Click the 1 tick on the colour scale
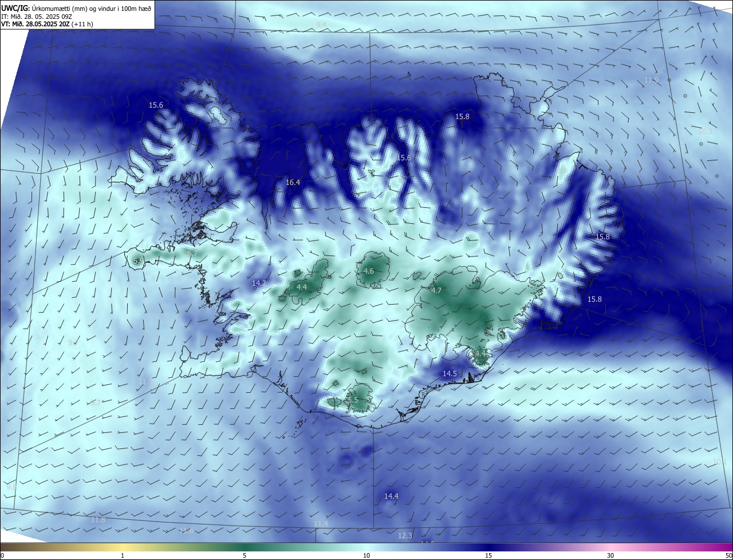 point(123,556)
